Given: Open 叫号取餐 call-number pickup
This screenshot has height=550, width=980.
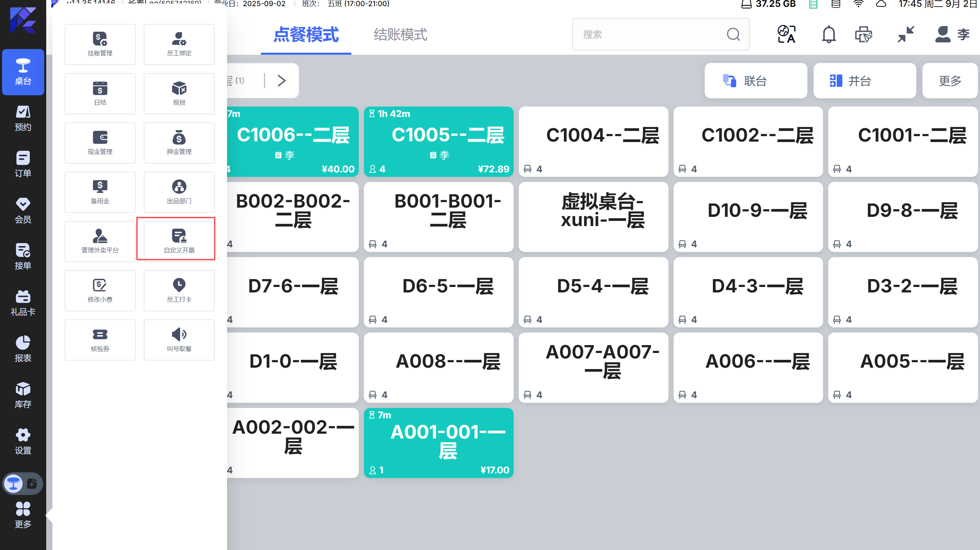Looking at the screenshot, I should click(179, 340).
